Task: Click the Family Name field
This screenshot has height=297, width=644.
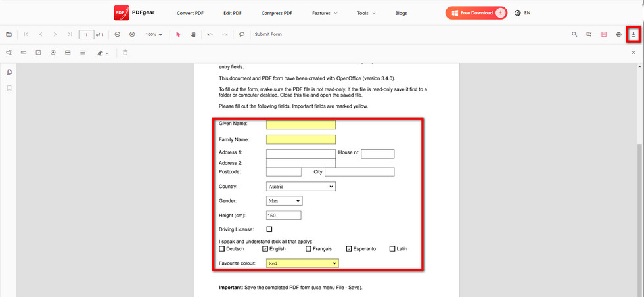Action: (x=301, y=140)
